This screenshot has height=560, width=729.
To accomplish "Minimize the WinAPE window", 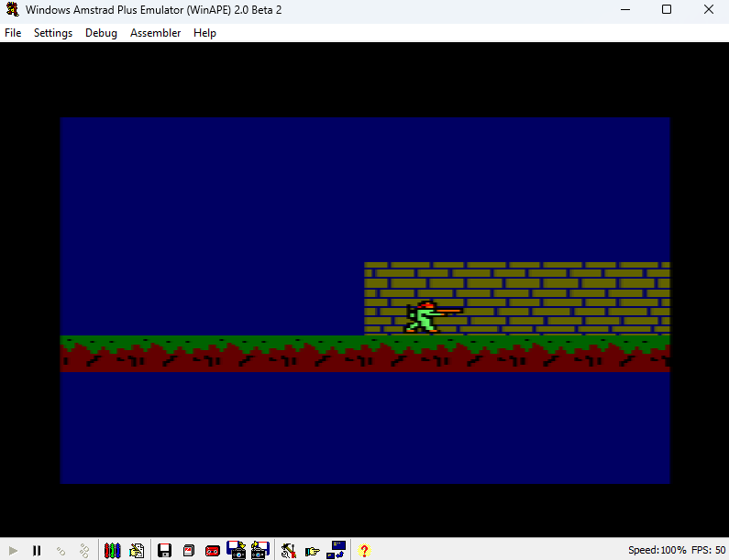I will coord(625,9).
